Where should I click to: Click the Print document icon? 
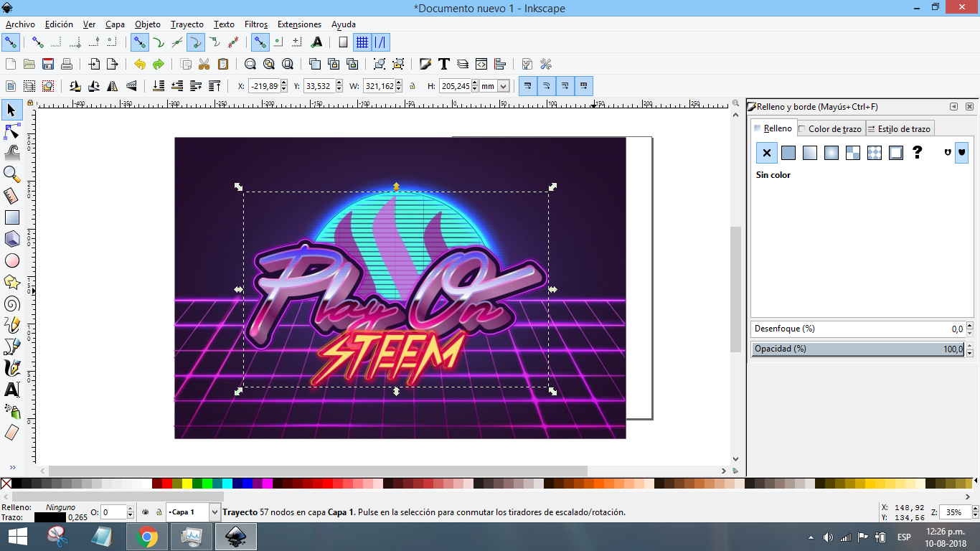[x=67, y=64]
